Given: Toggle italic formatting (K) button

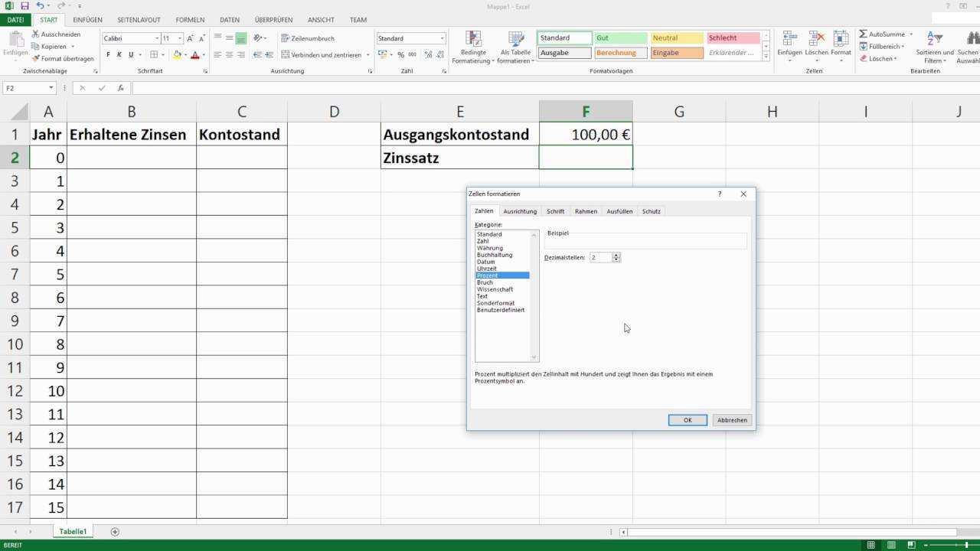Looking at the screenshot, I should coord(119,55).
